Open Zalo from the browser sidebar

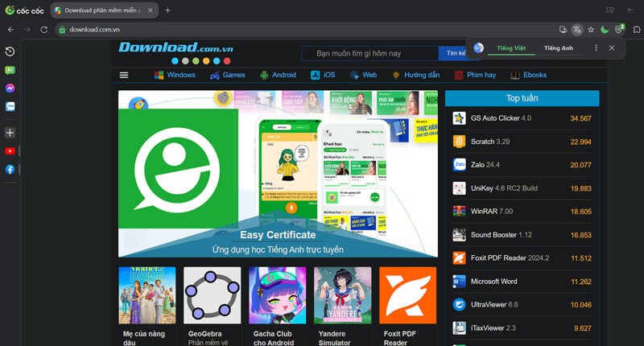(x=10, y=106)
